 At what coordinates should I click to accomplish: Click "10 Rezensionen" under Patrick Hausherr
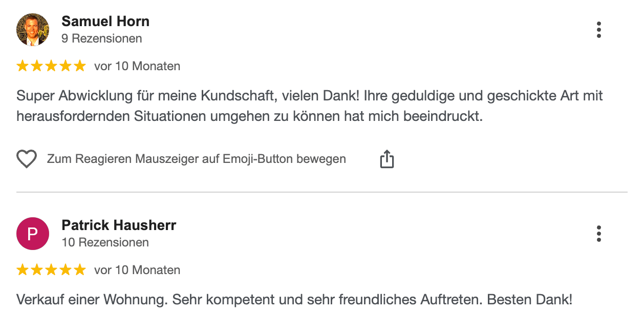pyautogui.click(x=105, y=242)
